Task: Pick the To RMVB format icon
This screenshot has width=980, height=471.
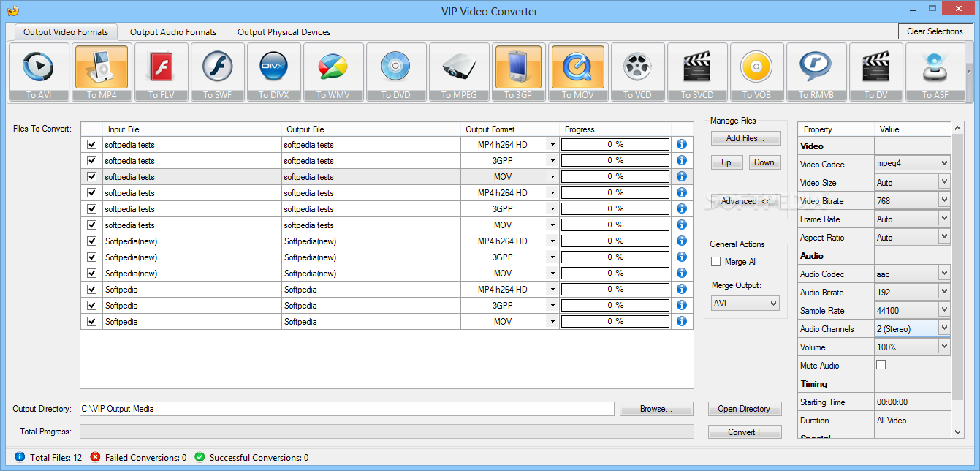Action: 816,72
